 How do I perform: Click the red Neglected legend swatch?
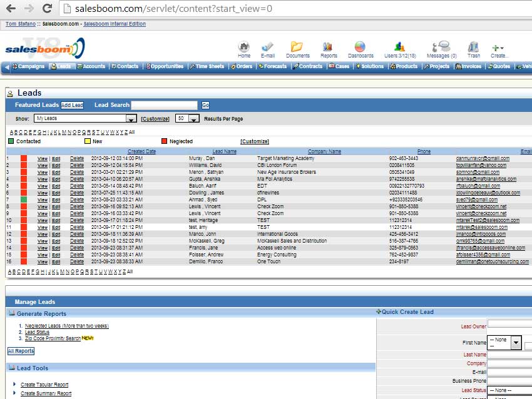coord(164,141)
